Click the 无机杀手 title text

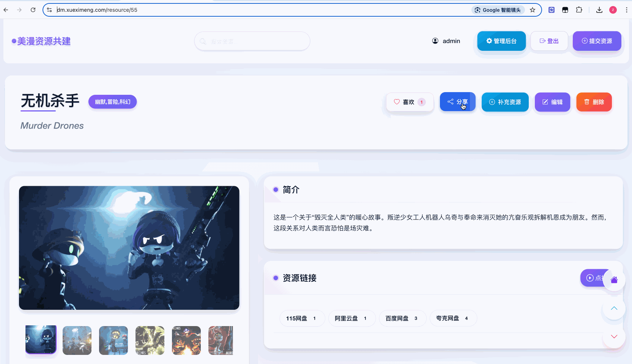(50, 101)
